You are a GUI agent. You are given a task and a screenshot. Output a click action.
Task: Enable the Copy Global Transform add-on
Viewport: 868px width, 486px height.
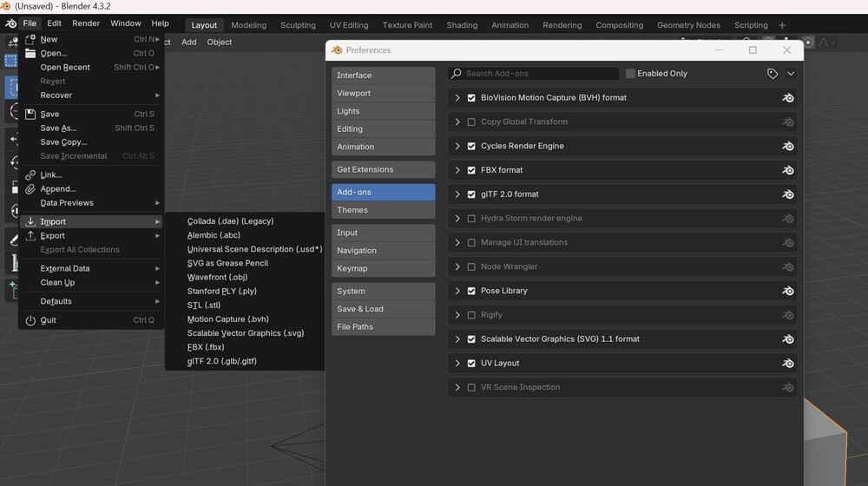point(471,121)
